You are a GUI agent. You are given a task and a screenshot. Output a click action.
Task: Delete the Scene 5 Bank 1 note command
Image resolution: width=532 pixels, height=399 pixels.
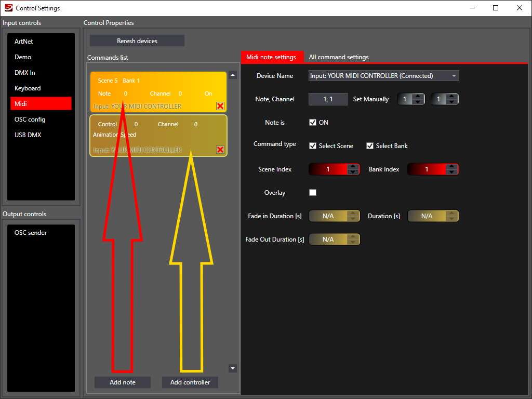click(x=220, y=106)
